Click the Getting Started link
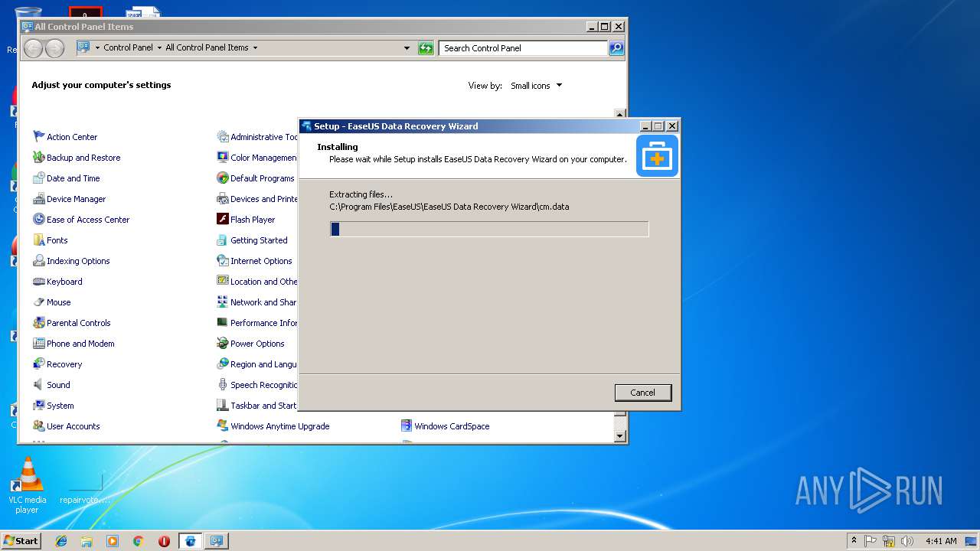The width and height of the screenshot is (980, 551). click(259, 240)
